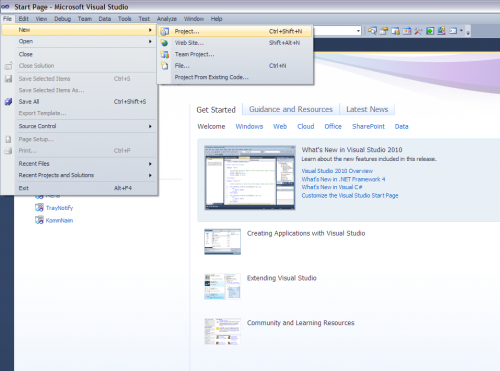Open the Cloud category link
Screen dimensions: 500x371
306,127
